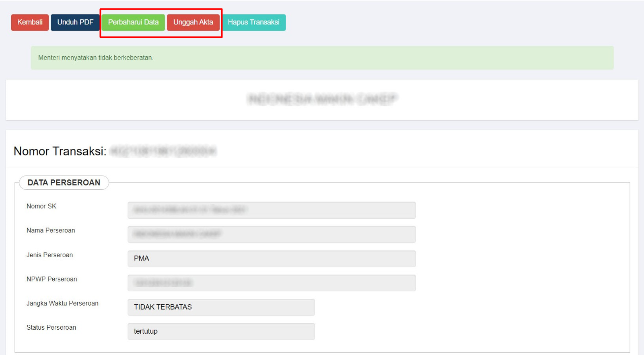Download the document with Unduh PDF

pos(75,23)
